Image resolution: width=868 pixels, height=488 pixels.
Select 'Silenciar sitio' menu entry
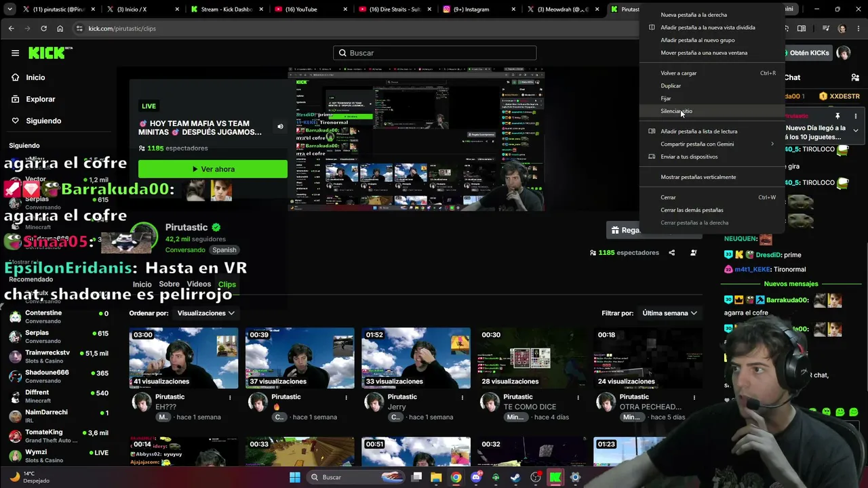coord(712,111)
